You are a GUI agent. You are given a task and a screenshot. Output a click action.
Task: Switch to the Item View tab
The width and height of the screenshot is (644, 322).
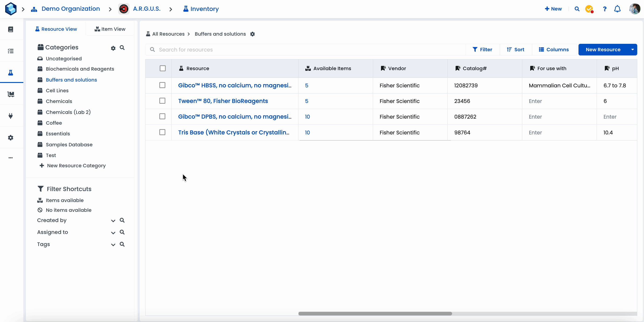click(x=110, y=29)
